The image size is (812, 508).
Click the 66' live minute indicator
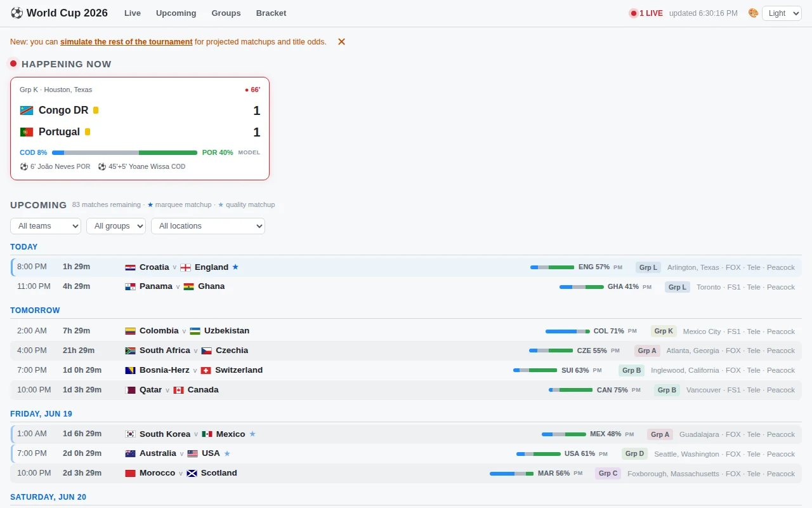pyautogui.click(x=252, y=90)
